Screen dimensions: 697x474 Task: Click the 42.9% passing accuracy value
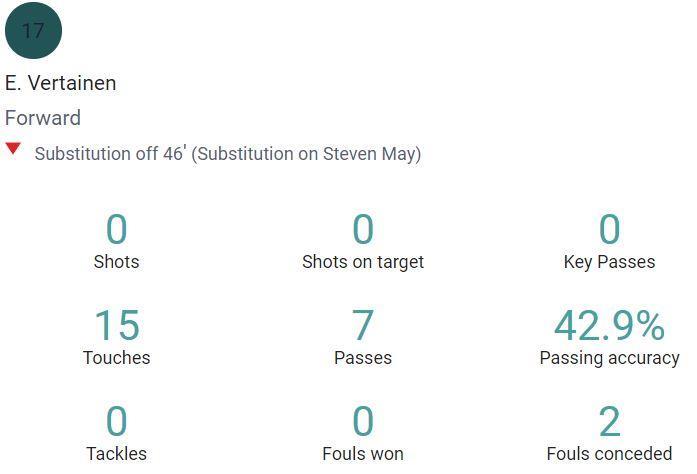click(x=609, y=325)
